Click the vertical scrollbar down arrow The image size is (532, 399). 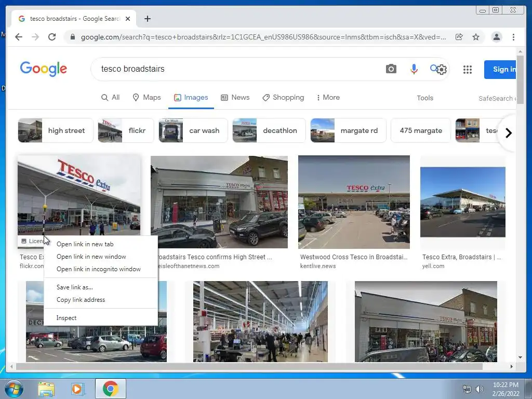pyautogui.click(x=520, y=357)
